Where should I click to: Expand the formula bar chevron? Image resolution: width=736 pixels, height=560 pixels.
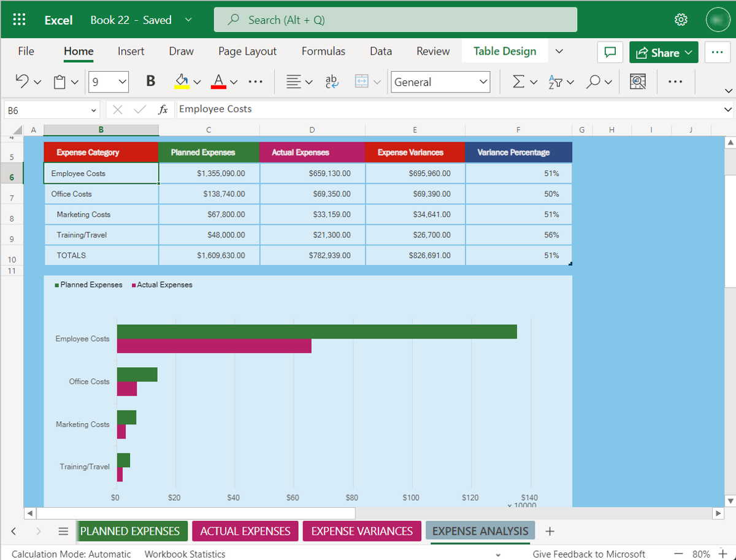click(728, 110)
